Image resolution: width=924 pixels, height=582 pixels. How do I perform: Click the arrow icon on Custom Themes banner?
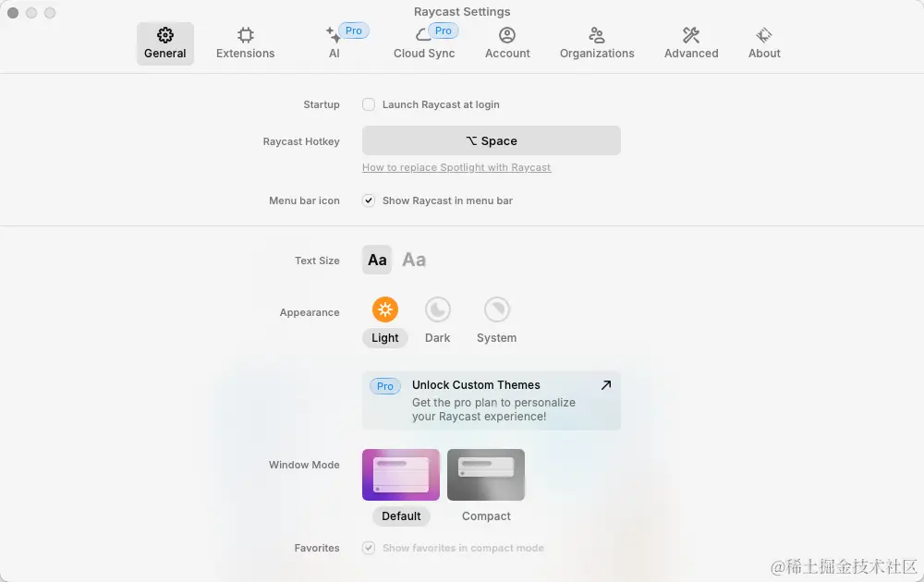click(606, 384)
